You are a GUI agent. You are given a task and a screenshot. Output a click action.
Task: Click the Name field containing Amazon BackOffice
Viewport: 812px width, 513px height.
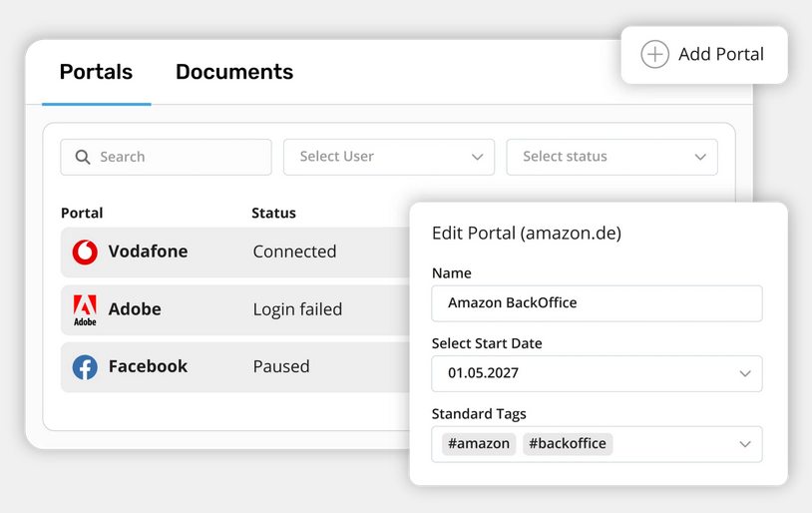(597, 303)
